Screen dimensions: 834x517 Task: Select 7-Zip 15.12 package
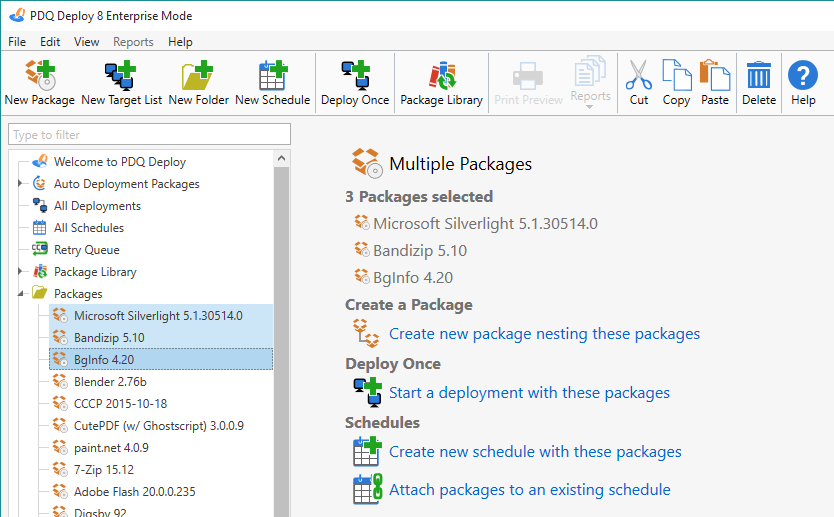point(104,470)
